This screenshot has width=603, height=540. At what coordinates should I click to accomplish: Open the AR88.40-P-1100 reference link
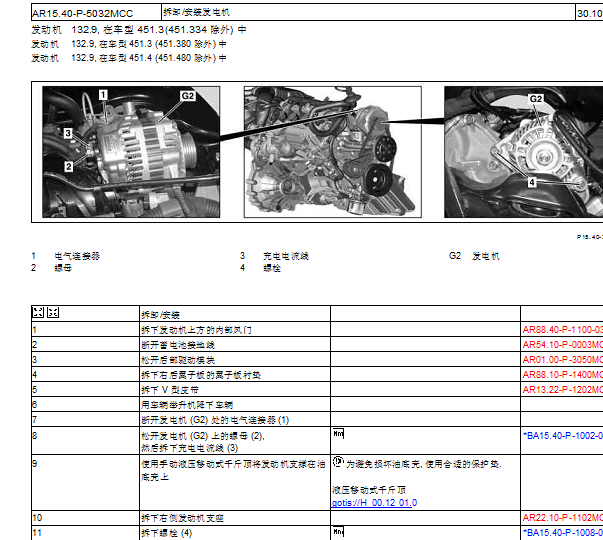[563, 330]
